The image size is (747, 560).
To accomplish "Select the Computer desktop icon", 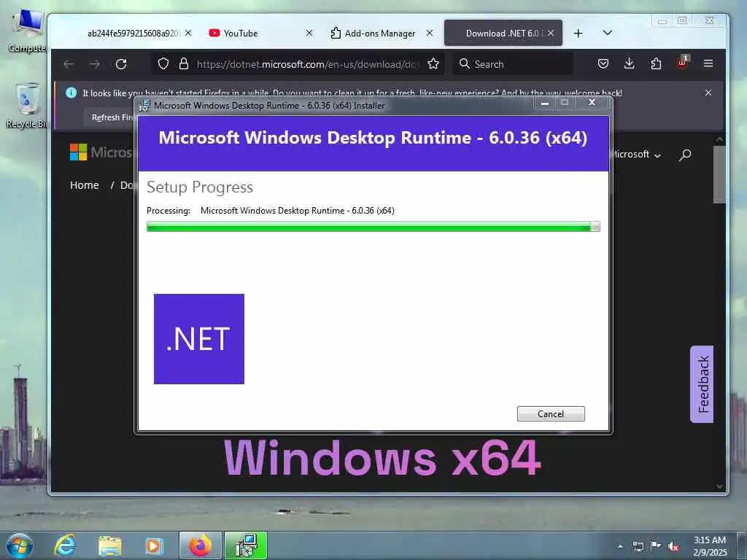I will click(x=27, y=31).
